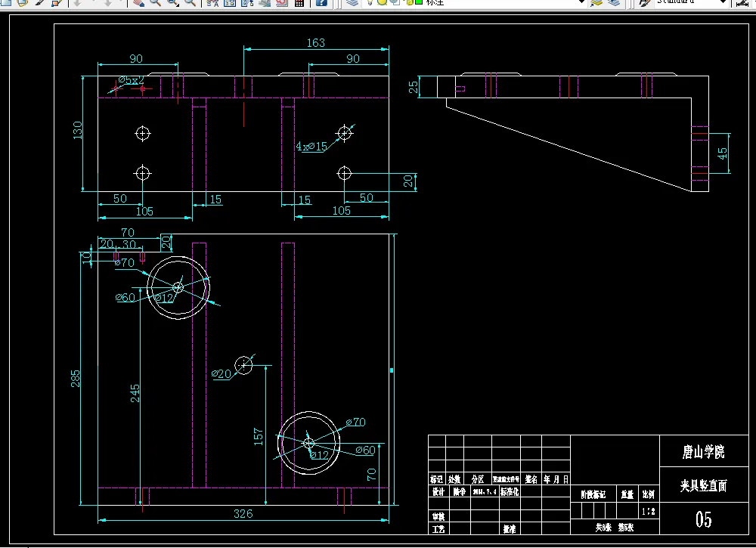
Task: Select the Match Properties paintbrush icon
Action: click(39, 2)
